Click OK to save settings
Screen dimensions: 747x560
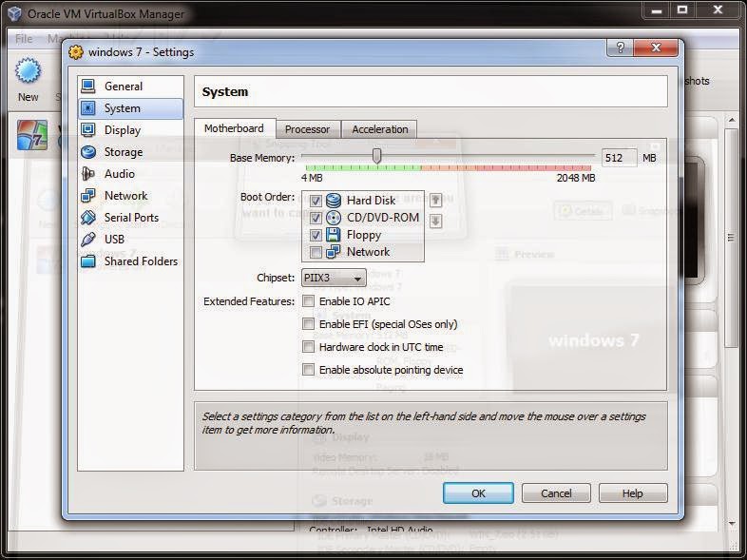[x=478, y=493]
